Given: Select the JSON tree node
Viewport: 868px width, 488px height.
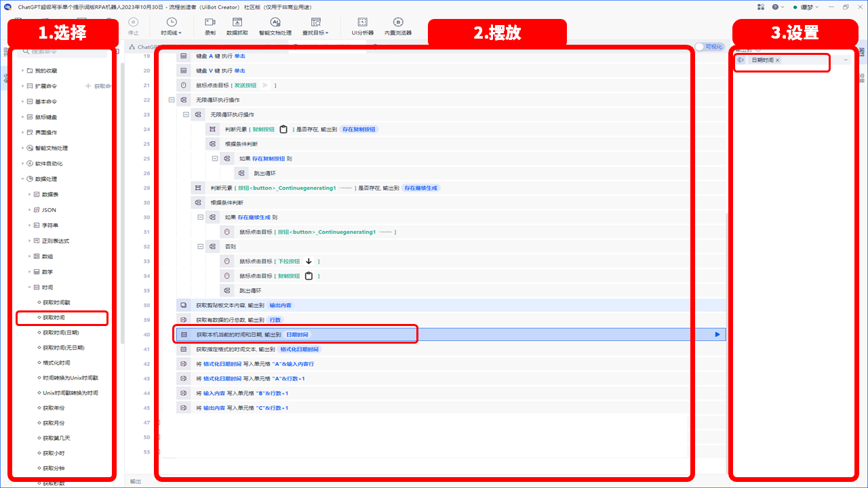Looking at the screenshot, I should [x=48, y=210].
